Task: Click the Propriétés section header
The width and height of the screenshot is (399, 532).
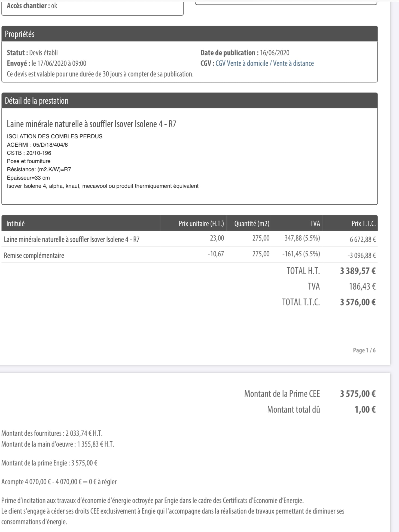Action: coord(190,34)
